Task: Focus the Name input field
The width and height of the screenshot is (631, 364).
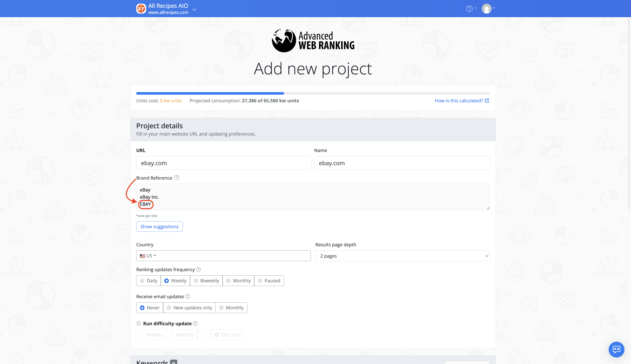Action: (402, 163)
